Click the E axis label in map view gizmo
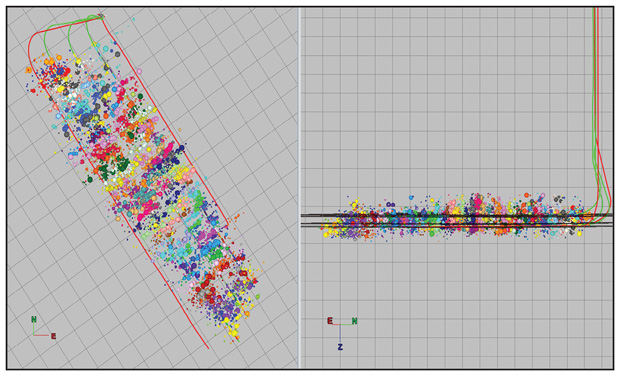This screenshot has height=376, width=620. (x=53, y=336)
